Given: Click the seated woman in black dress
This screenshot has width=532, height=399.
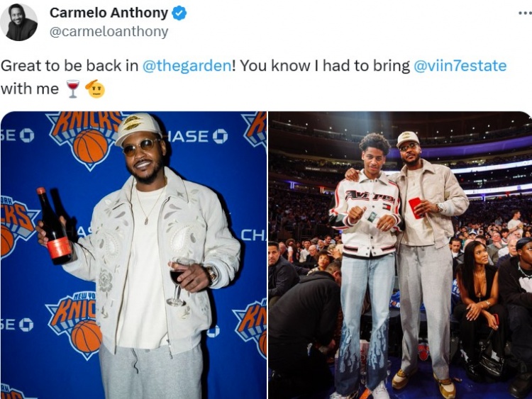Looking at the screenshot, I should click(478, 298).
